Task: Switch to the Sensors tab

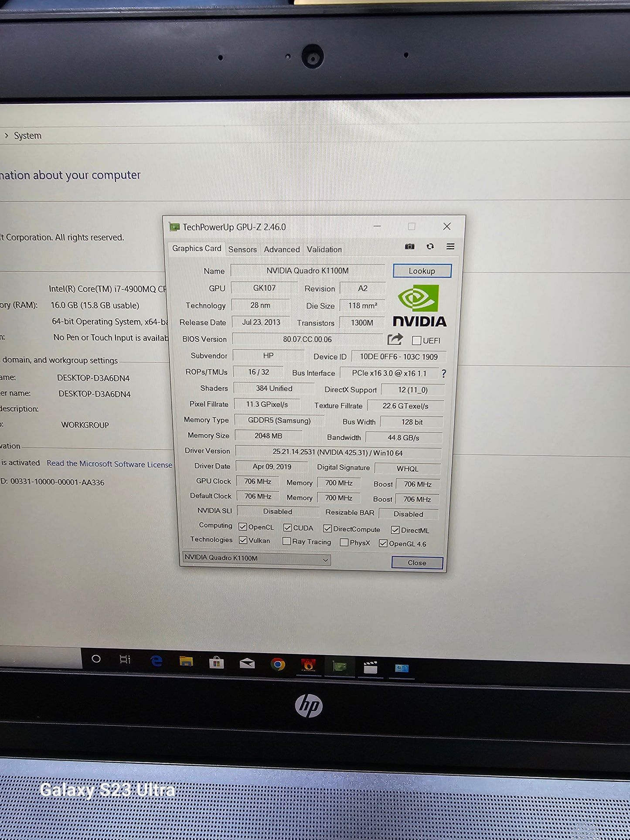Action: 242,249
